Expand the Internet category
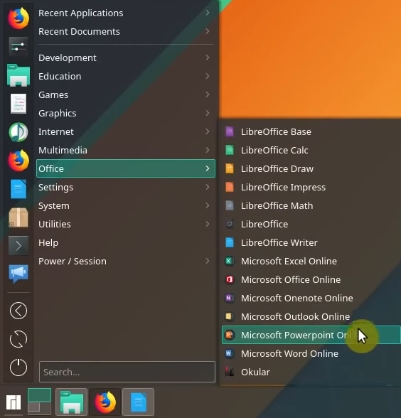 pos(126,132)
